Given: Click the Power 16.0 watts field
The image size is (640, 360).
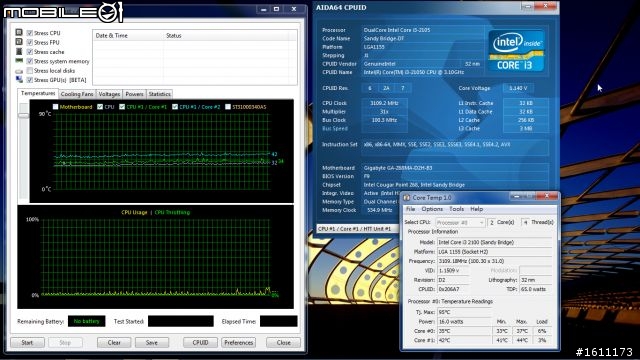Looking at the screenshot, I should tap(464, 322).
